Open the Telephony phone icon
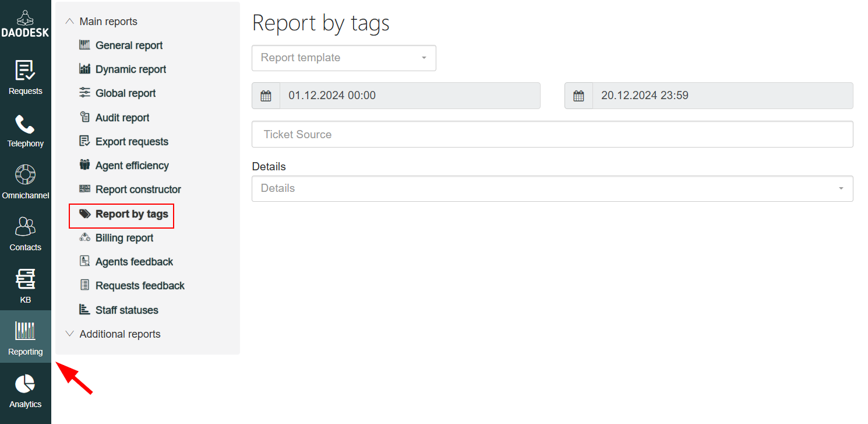868x424 pixels. pyautogui.click(x=25, y=124)
